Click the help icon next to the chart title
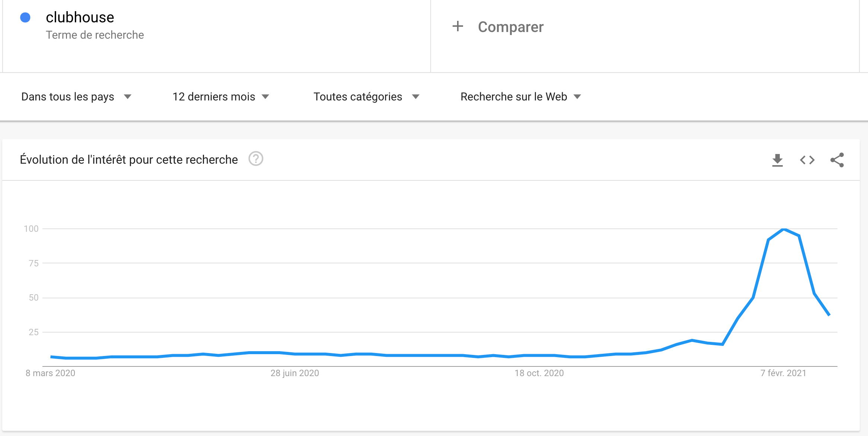This screenshot has width=868, height=436. pyautogui.click(x=255, y=159)
